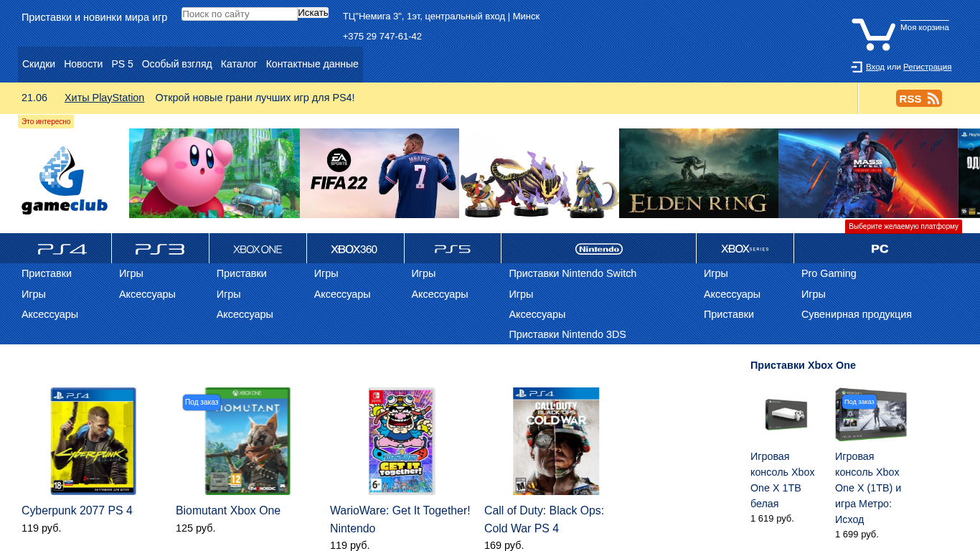Viewport: 980px width, 551px height.
Task: Select the PS5 platform logo tab
Action: [453, 249]
